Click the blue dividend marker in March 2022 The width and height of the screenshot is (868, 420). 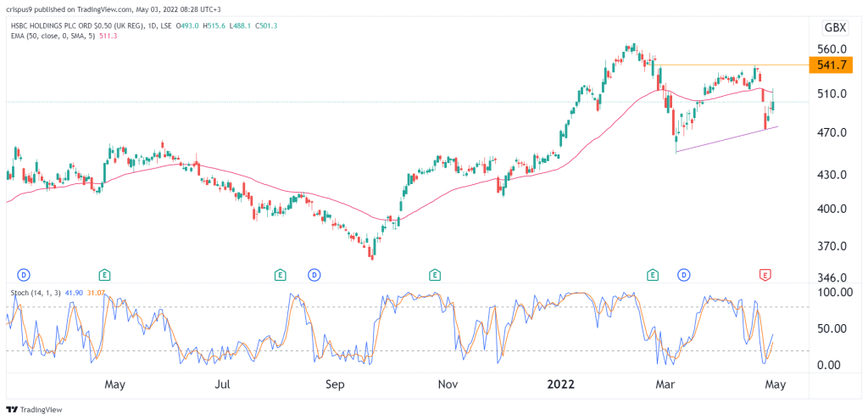[x=685, y=274]
